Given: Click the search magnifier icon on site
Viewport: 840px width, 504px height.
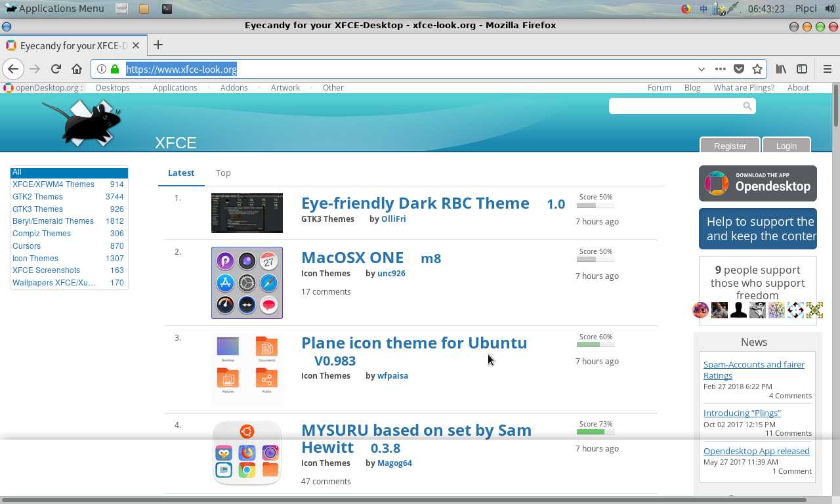Looking at the screenshot, I should tap(747, 106).
